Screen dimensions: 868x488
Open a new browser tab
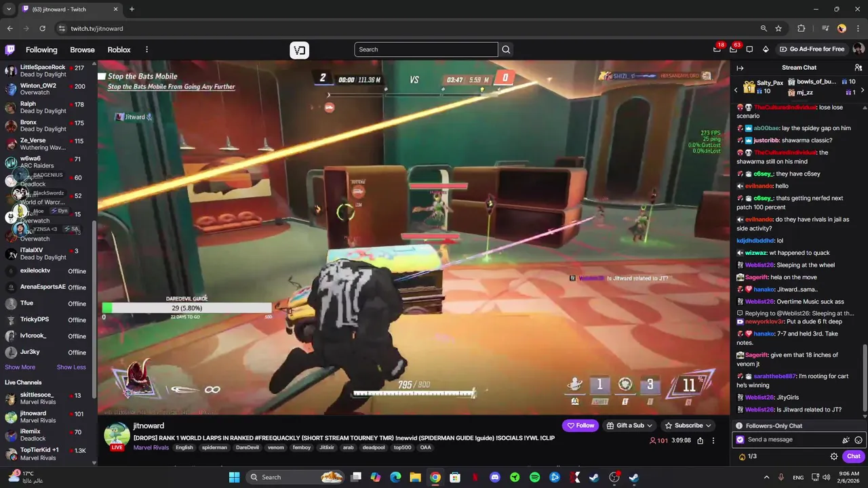point(132,9)
